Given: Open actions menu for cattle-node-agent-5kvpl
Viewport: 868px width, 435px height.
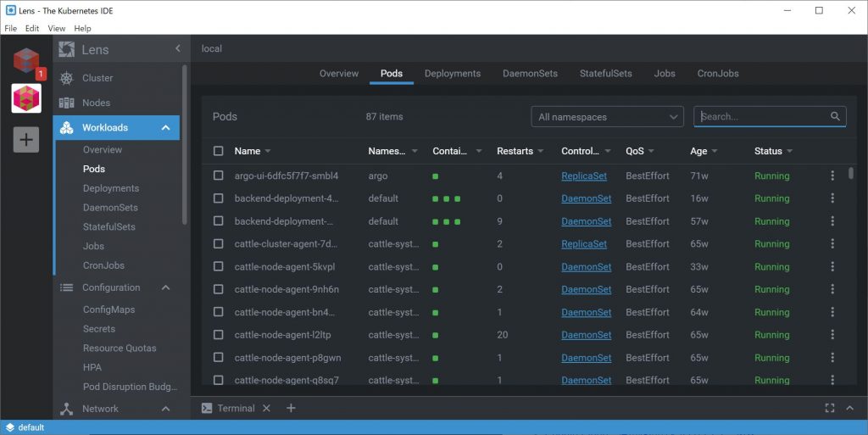Looking at the screenshot, I should coord(832,266).
